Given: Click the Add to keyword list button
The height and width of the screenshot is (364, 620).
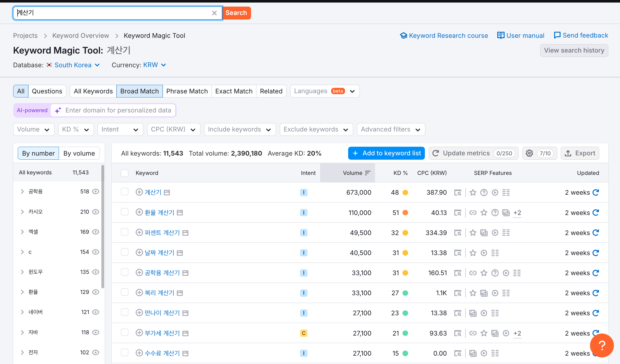Looking at the screenshot, I should pos(386,153).
